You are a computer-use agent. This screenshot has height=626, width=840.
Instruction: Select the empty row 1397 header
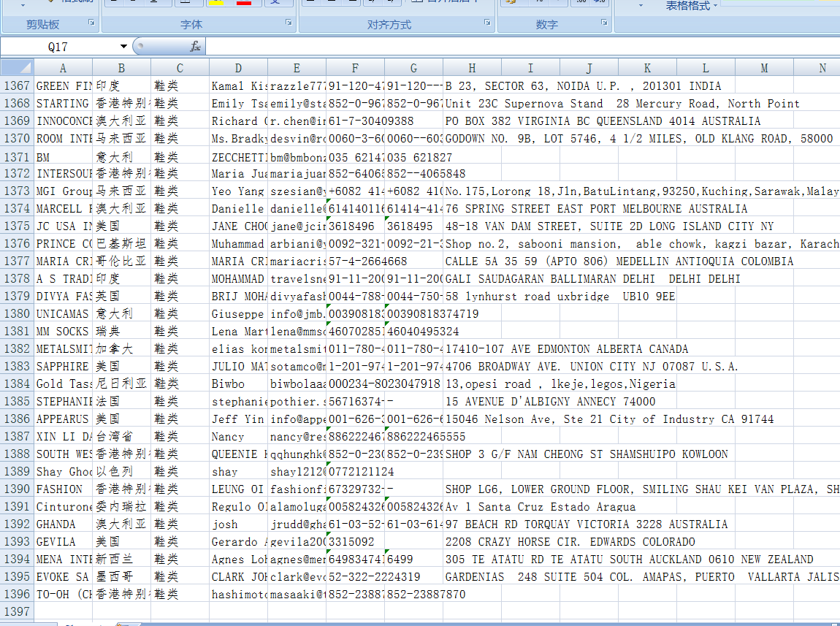pos(17,611)
